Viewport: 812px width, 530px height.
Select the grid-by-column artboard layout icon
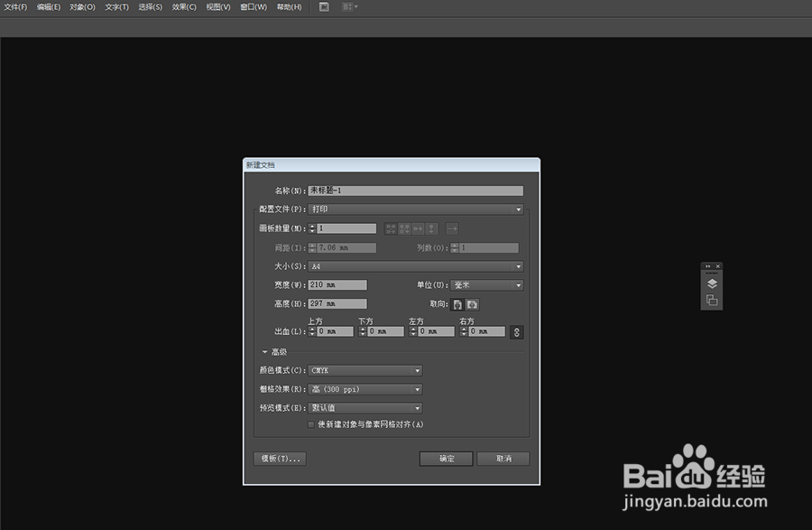[x=404, y=228]
